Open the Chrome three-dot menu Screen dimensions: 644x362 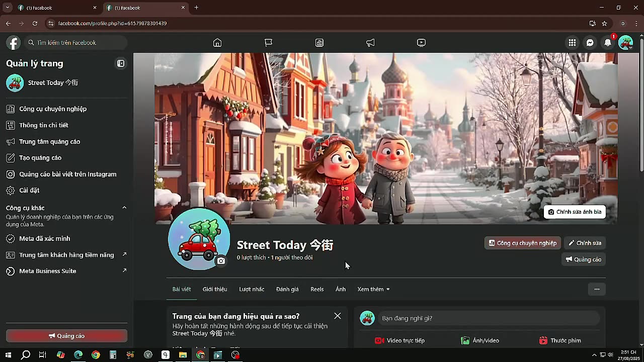[x=636, y=23]
